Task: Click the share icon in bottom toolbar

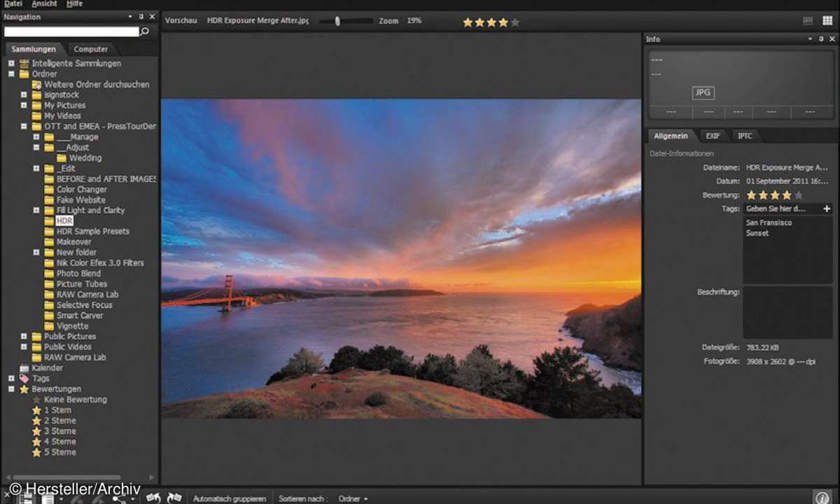Action: (x=118, y=498)
